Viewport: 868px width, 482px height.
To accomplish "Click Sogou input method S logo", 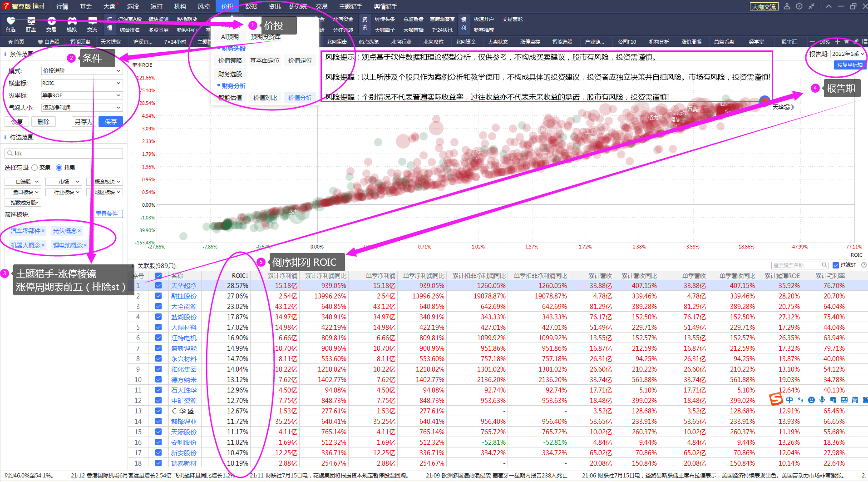I will tap(776, 399).
